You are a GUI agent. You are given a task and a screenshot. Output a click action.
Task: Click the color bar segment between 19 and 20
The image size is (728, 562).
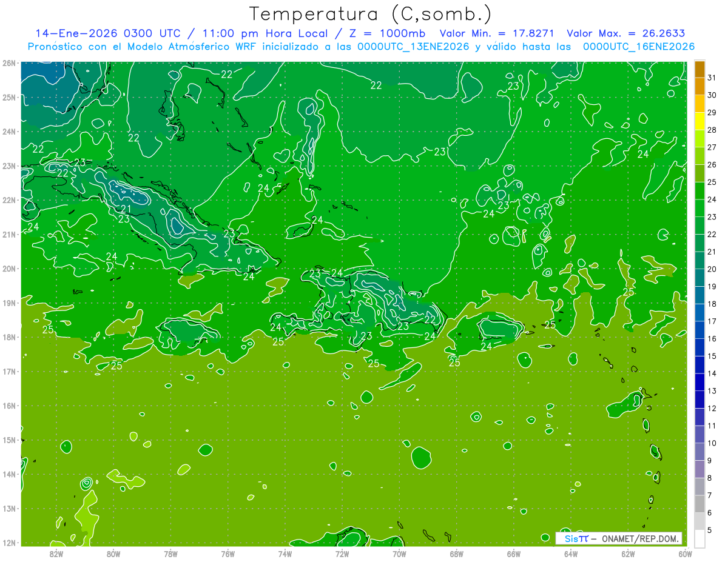click(x=700, y=278)
